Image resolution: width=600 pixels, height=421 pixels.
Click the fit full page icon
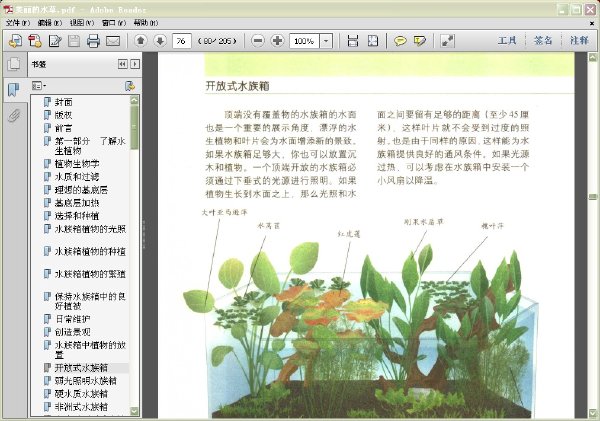tap(373, 41)
